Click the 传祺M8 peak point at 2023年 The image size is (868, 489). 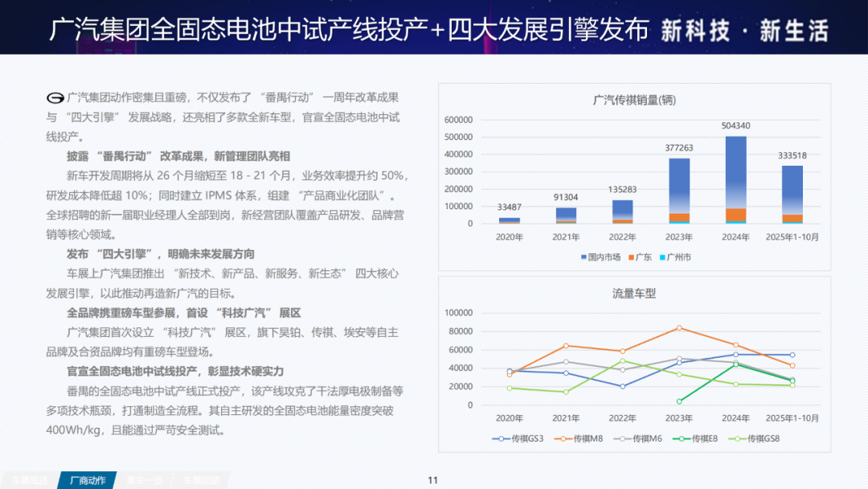tap(679, 328)
